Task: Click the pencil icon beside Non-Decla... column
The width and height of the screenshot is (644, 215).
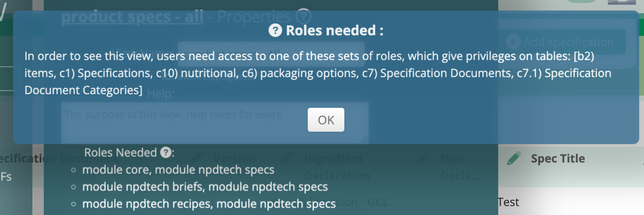Action: (423, 158)
